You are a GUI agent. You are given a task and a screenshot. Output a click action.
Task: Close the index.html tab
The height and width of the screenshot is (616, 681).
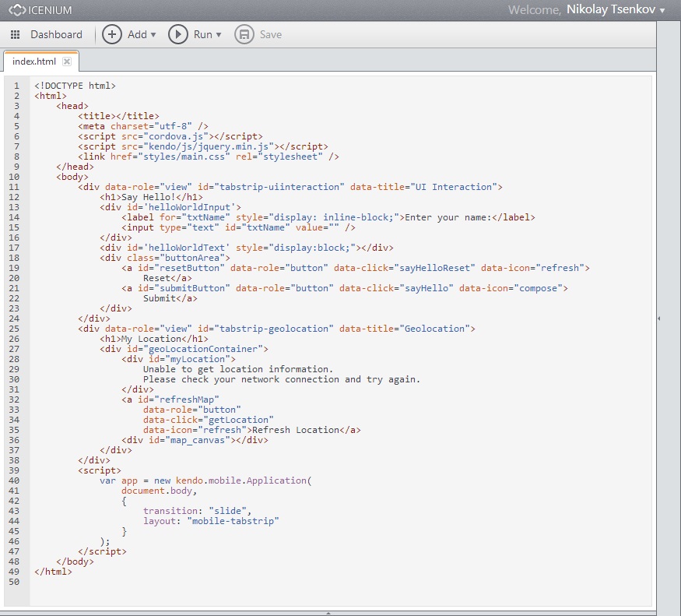[x=67, y=62]
